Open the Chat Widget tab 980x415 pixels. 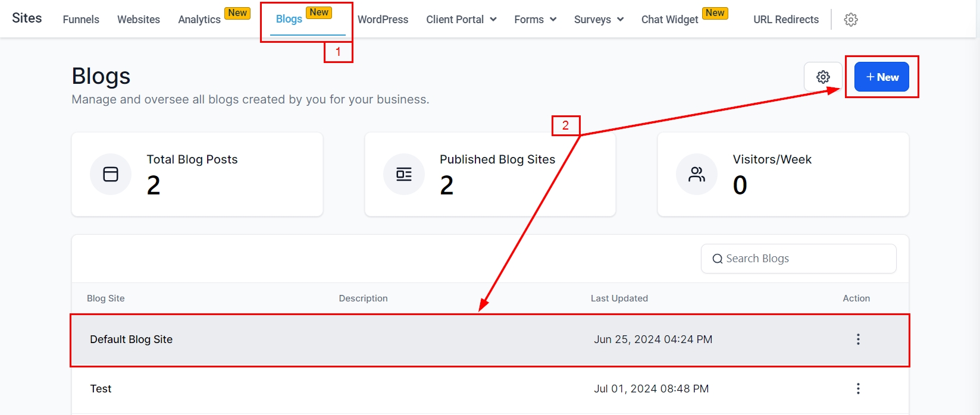(669, 20)
